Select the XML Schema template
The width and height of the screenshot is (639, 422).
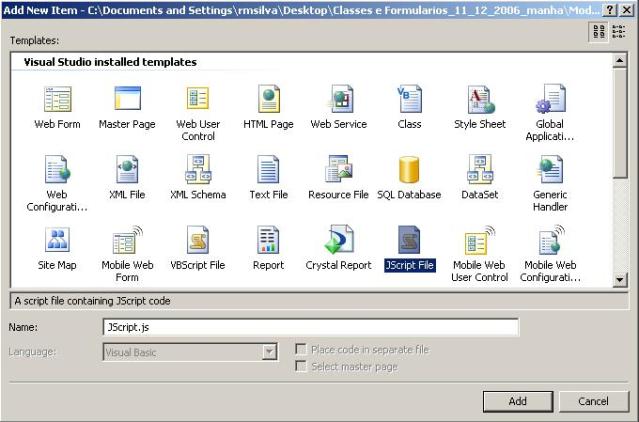click(x=198, y=171)
